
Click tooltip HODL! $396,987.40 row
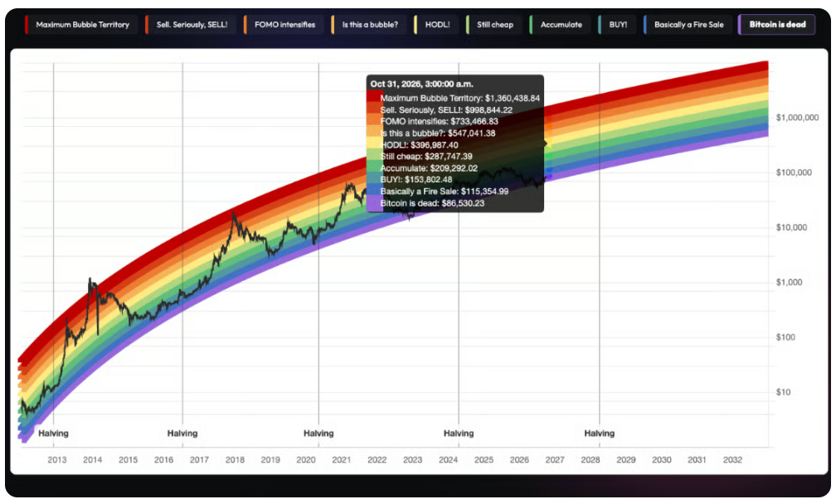[419, 145]
